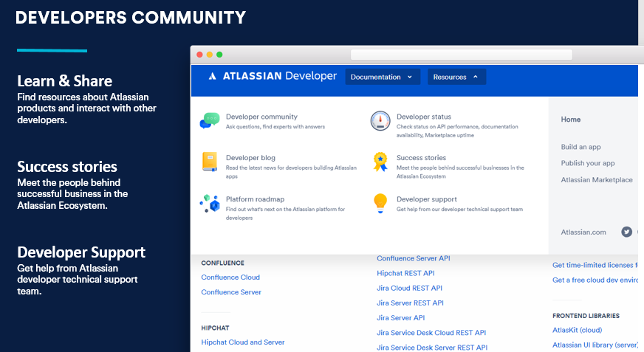Open the Jira Cloud REST API link
The image size is (644, 352).
point(409,288)
